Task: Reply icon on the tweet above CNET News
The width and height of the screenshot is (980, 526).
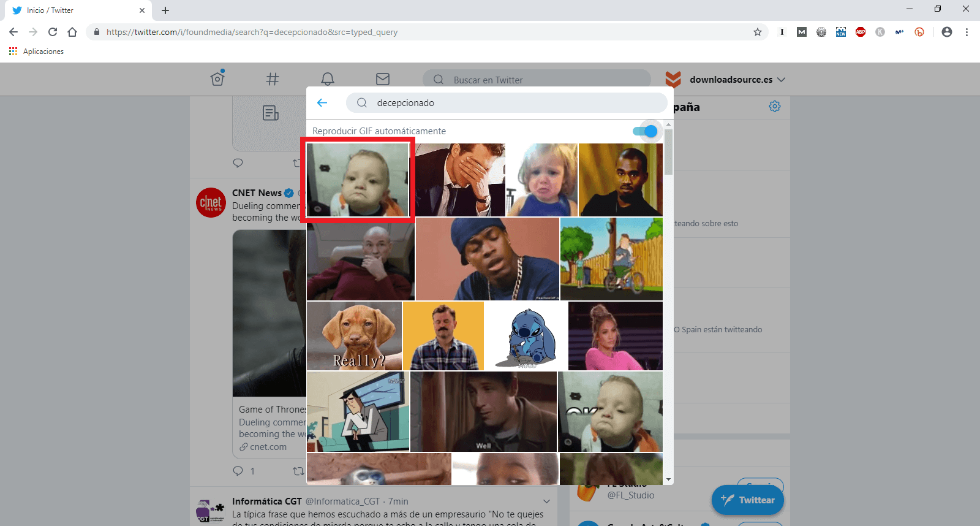Action: click(x=238, y=163)
